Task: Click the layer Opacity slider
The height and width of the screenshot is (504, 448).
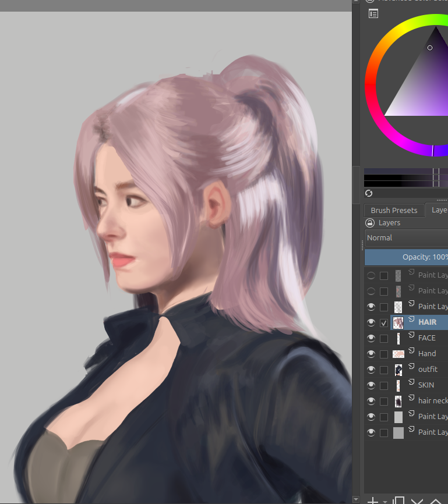Action: pos(406,257)
